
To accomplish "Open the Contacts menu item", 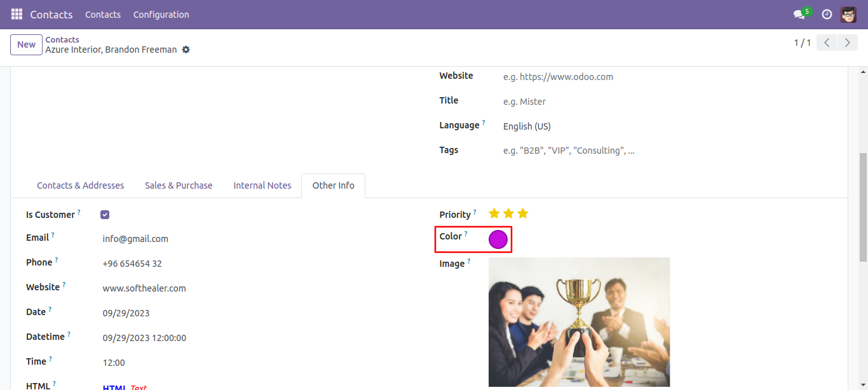I will (103, 14).
